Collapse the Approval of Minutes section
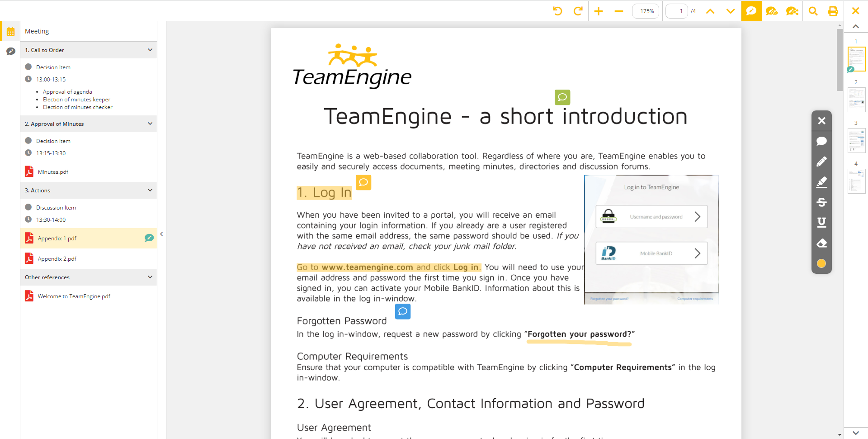 pos(150,124)
